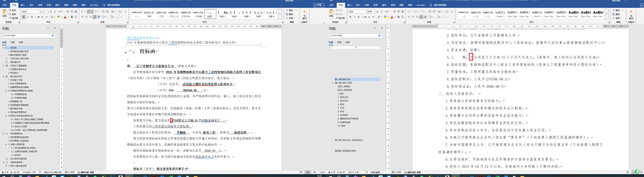The image size is (644, 177).
Task: Toggle Bold in the left window ribbon
Action: click(x=24, y=17)
